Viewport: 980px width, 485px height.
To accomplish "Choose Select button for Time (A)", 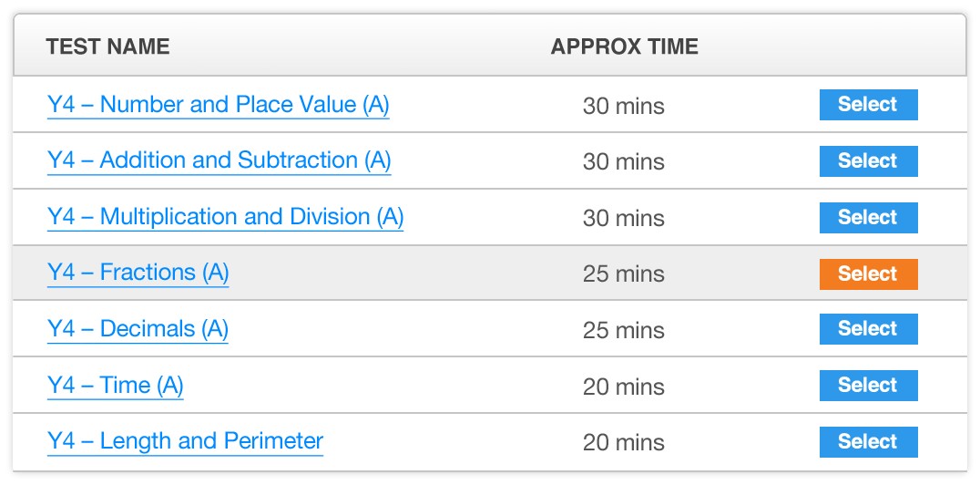I will click(x=869, y=386).
